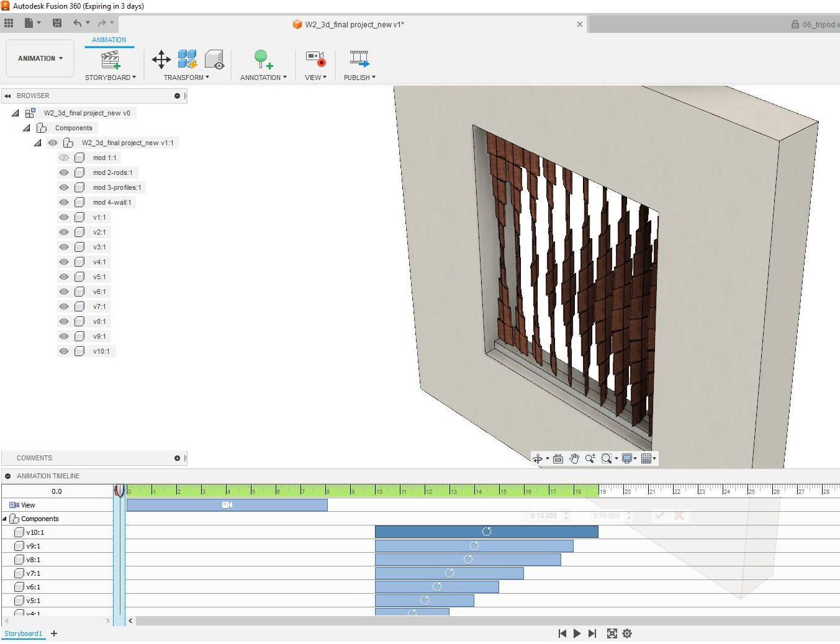Screen dimensions: 840x644
Task: Switch to the 06_tripod document tab
Action: click(815, 24)
